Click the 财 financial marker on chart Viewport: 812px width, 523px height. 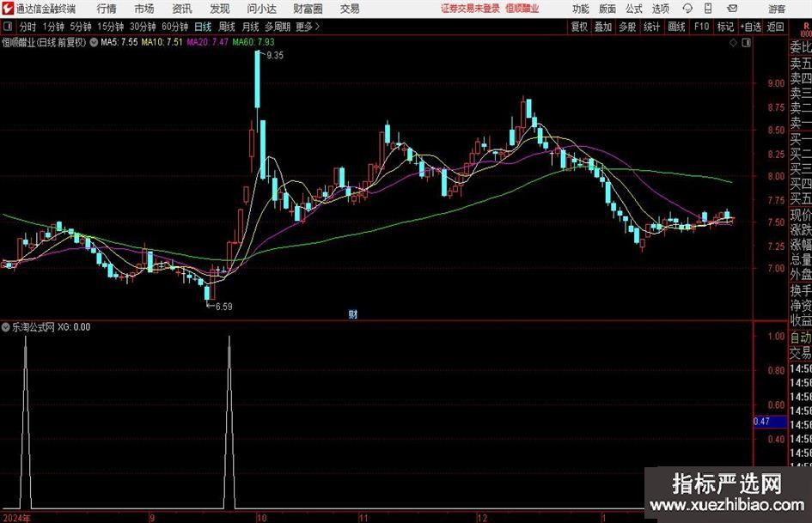pos(352,314)
